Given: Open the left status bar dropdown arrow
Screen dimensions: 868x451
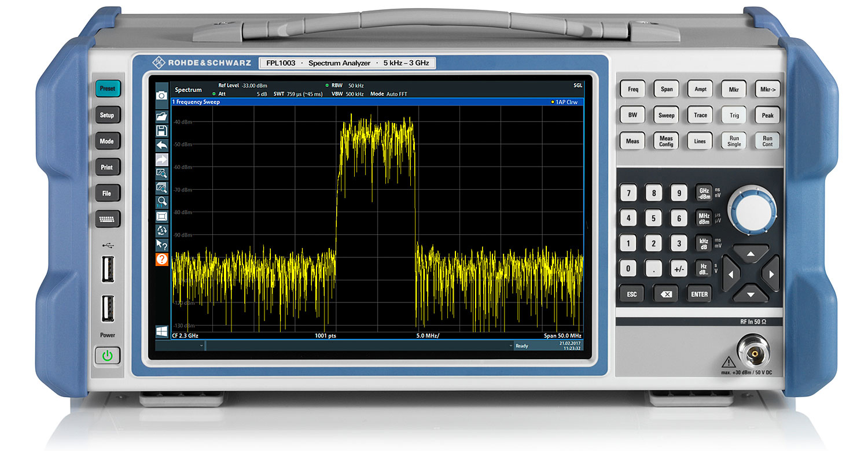Looking at the screenshot, I should coord(201,345).
